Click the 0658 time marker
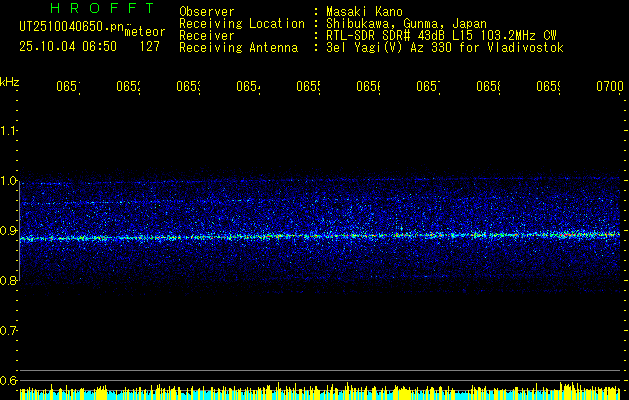This screenshot has height=400, width=629. click(488, 87)
